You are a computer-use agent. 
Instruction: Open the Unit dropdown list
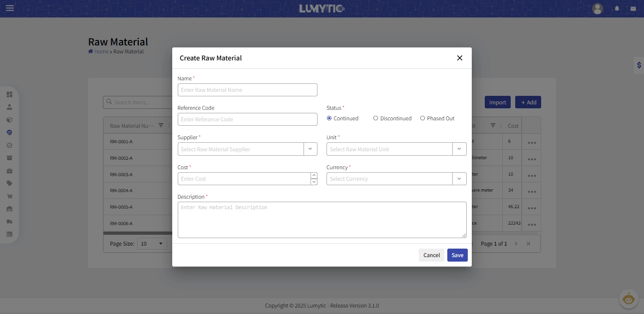(x=459, y=149)
